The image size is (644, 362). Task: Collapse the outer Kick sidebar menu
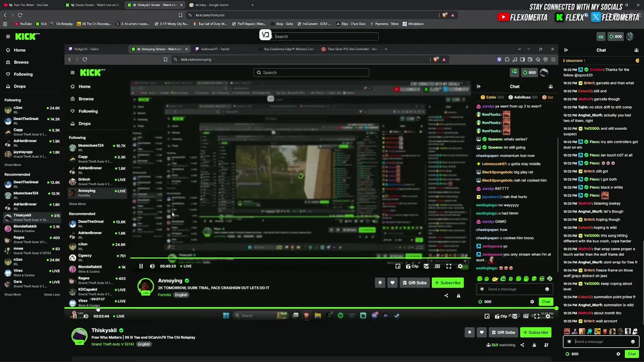pyautogui.click(x=8, y=36)
